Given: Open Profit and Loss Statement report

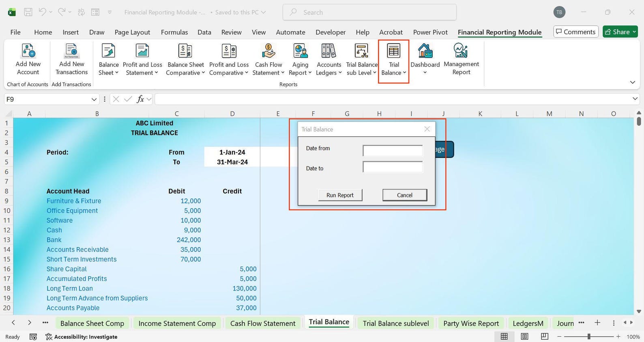Looking at the screenshot, I should (x=142, y=60).
